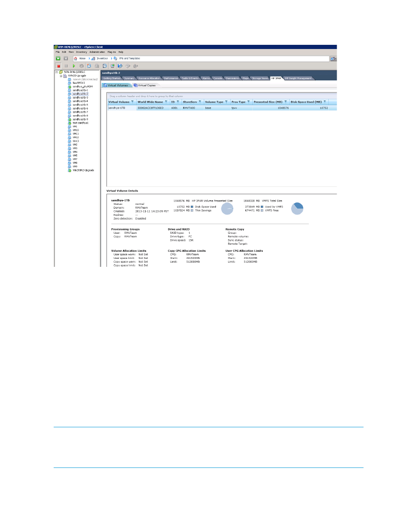Open the Volume Type column filter

point(226,102)
